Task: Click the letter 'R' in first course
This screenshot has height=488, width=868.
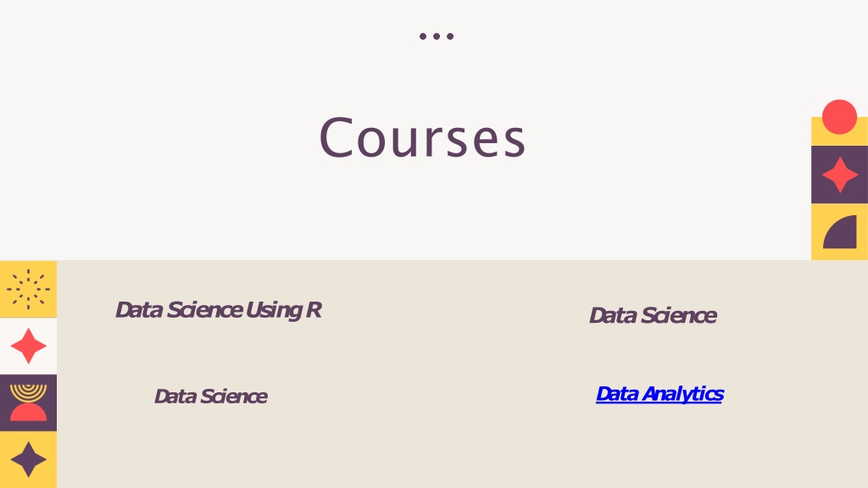Action: [314, 310]
